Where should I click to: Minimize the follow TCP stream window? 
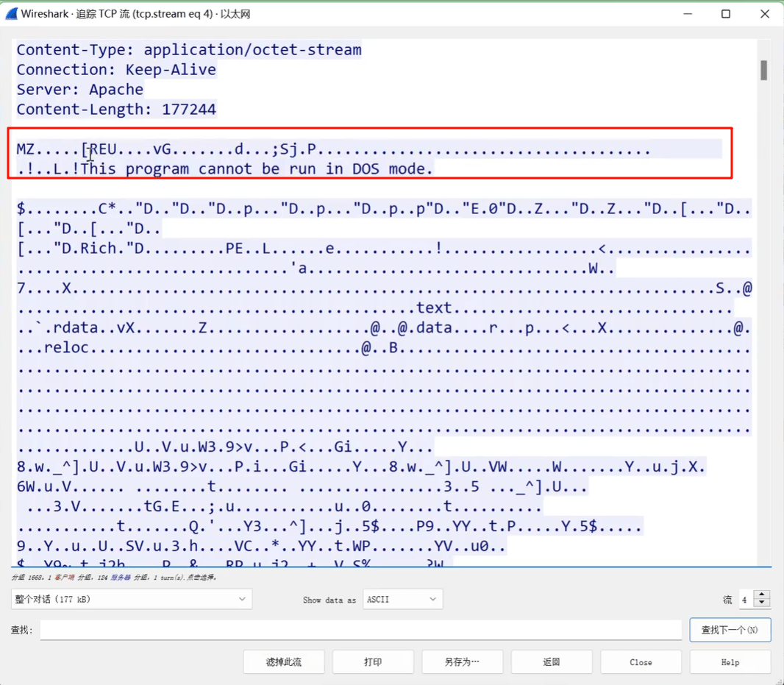coord(688,14)
